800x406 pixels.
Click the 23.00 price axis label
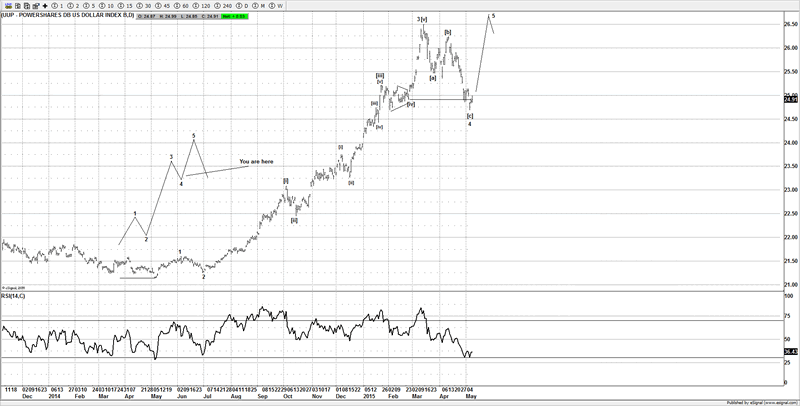(791, 190)
